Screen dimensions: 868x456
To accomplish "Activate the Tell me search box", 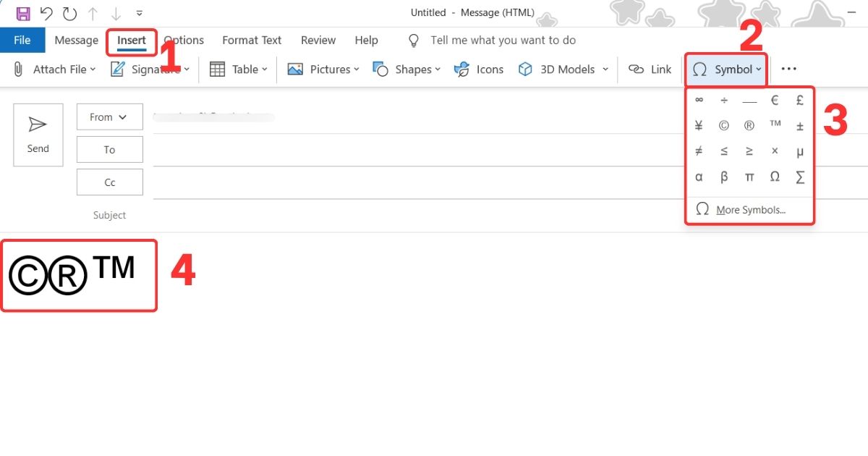I will (x=503, y=40).
